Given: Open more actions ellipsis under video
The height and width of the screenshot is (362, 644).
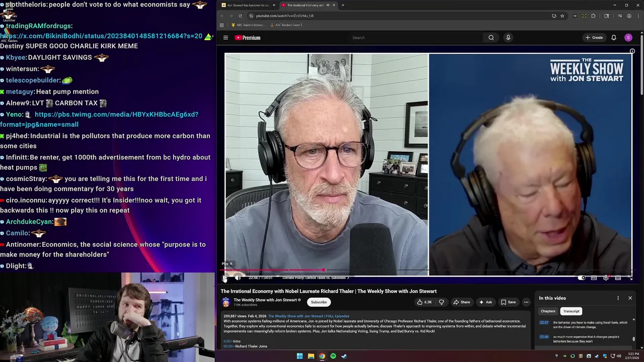Looking at the screenshot, I should [526, 302].
